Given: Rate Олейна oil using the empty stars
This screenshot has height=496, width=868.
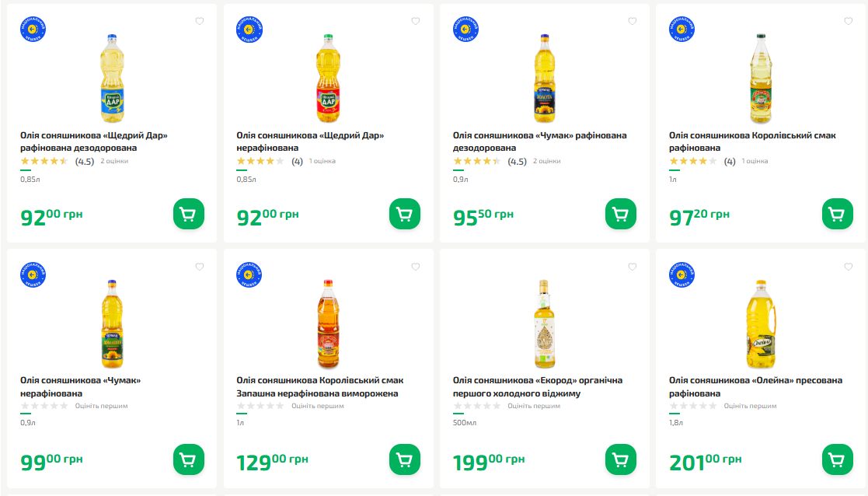Looking at the screenshot, I should coord(694,406).
